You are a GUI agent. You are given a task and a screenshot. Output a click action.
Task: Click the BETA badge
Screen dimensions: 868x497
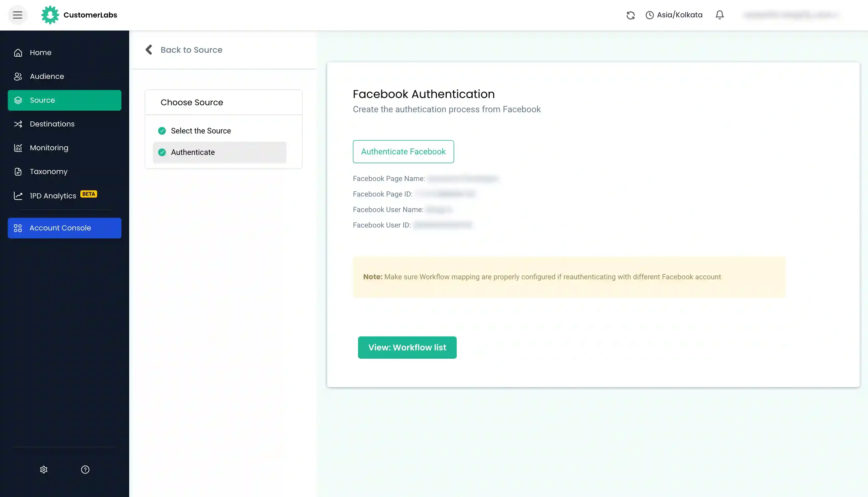(x=89, y=194)
